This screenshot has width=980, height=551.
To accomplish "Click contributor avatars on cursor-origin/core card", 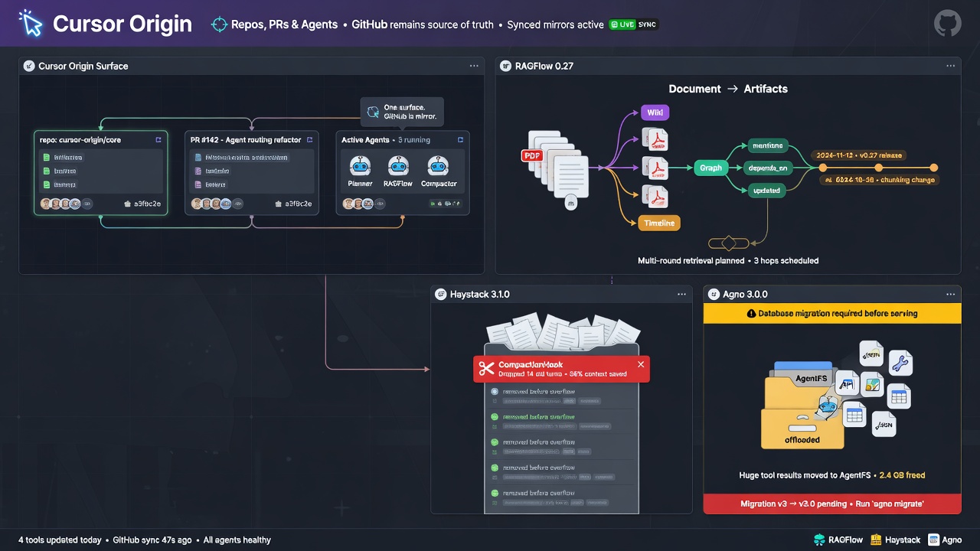I will tap(66, 204).
